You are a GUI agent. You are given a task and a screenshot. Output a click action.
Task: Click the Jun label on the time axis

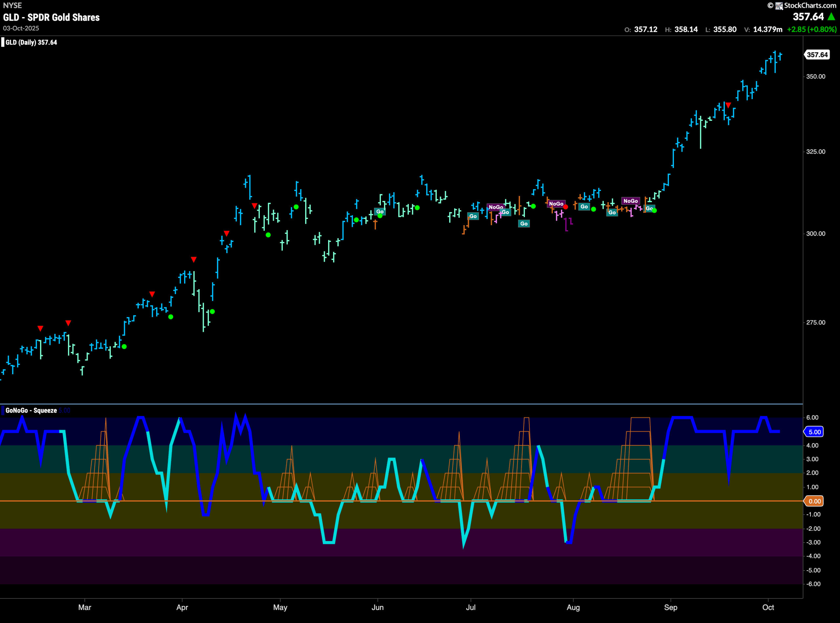(x=377, y=608)
